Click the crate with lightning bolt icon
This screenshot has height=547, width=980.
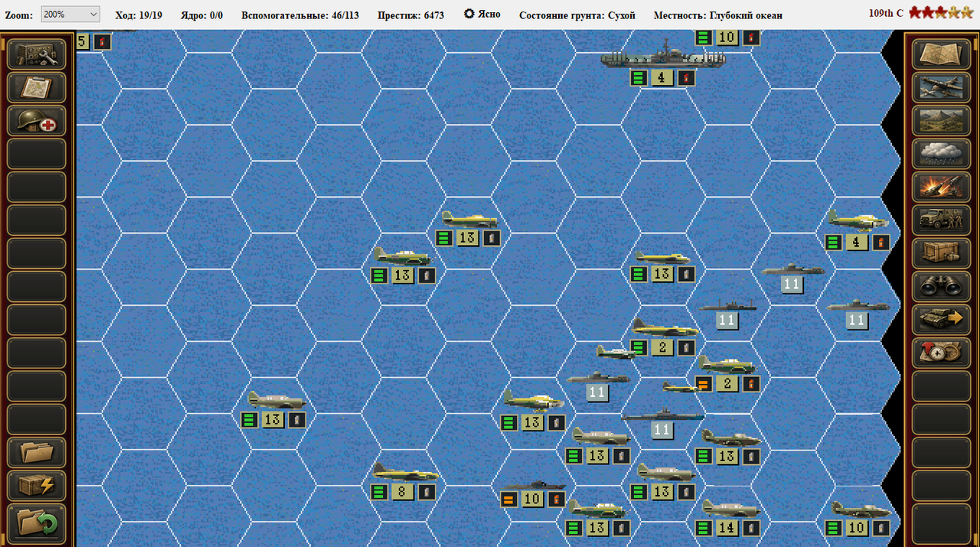coord(37,486)
